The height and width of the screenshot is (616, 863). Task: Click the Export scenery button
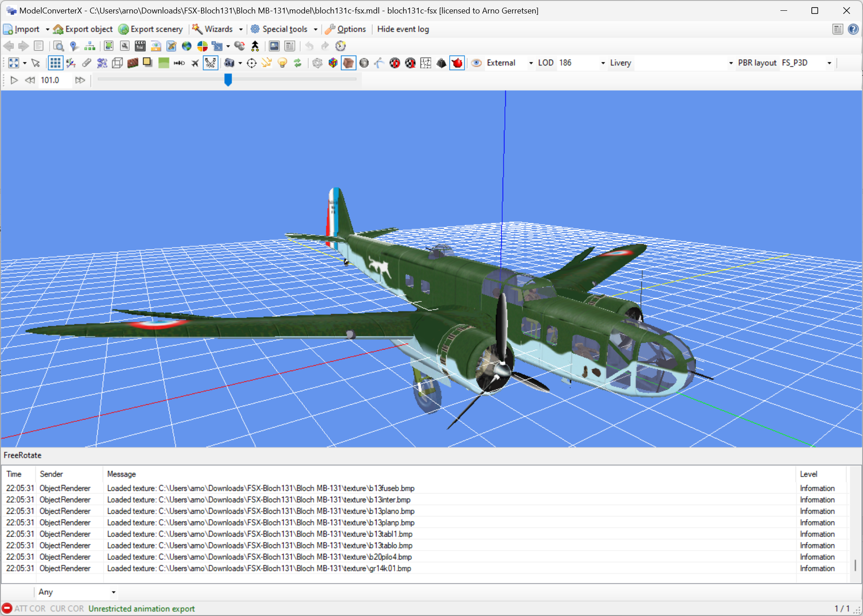pos(151,29)
